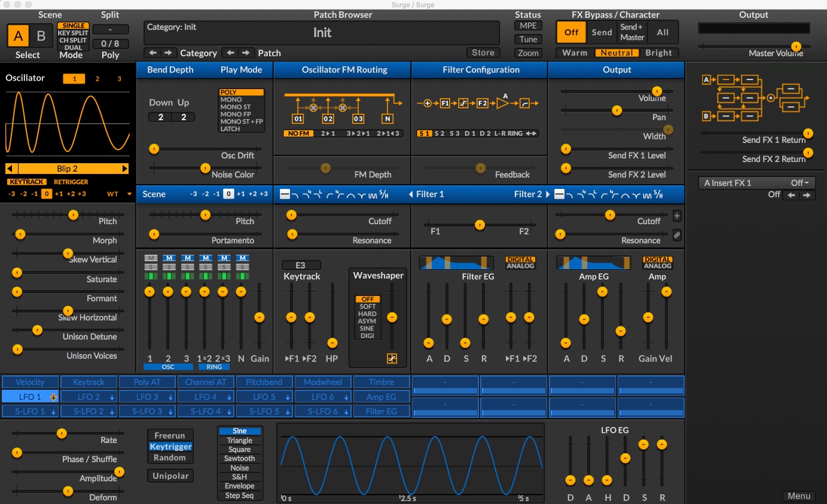Switch to Oscillator 2 tab
The height and width of the screenshot is (504, 827).
[97, 78]
